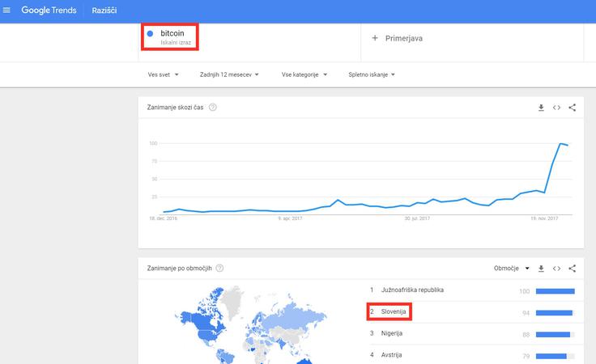This screenshot has height=364, width=596.
Task: Download the interest over time chart
Action: pos(541,108)
